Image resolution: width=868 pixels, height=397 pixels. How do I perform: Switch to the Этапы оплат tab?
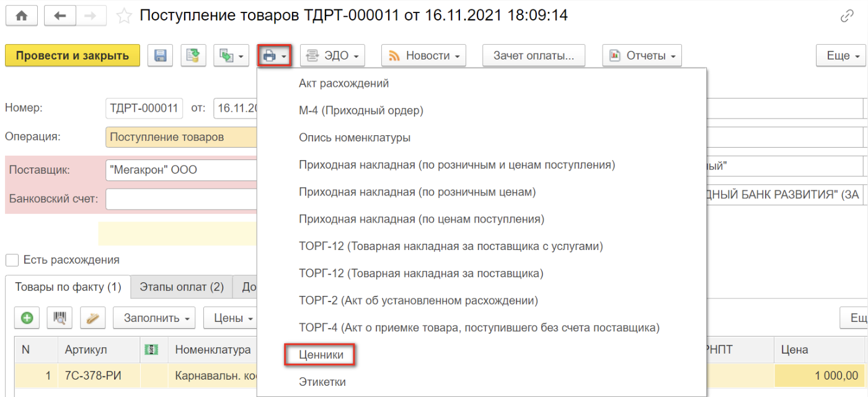(181, 287)
